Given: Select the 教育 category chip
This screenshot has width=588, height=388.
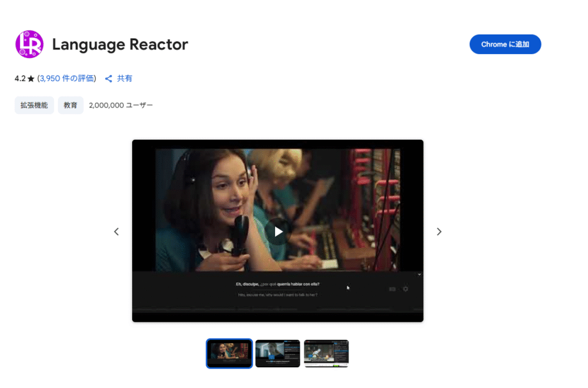Looking at the screenshot, I should pyautogui.click(x=71, y=105).
